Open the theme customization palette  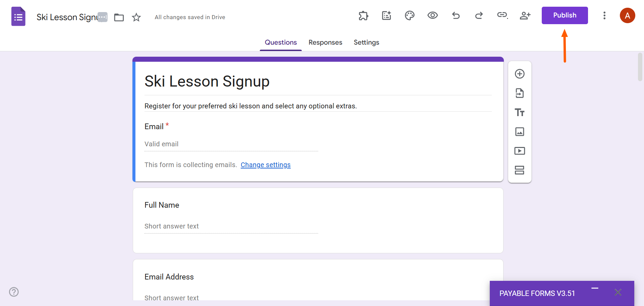pos(409,15)
